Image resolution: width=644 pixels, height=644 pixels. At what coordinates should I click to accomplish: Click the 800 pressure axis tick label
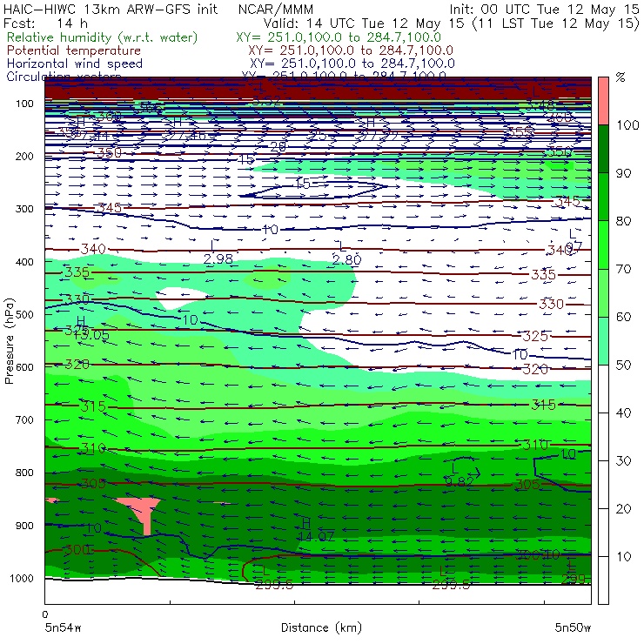click(x=24, y=473)
